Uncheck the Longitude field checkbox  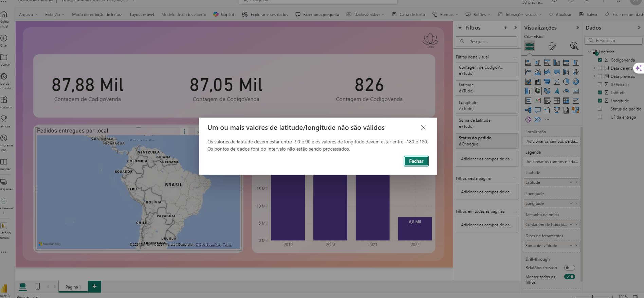click(600, 101)
